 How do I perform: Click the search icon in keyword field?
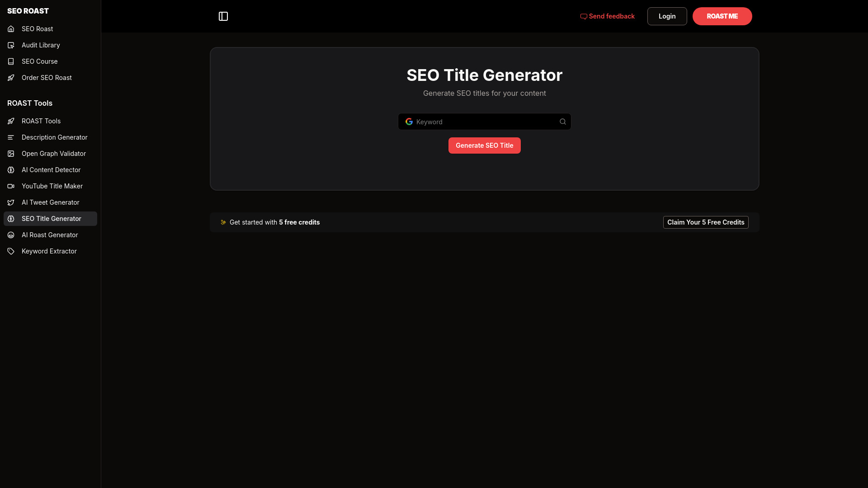point(563,122)
